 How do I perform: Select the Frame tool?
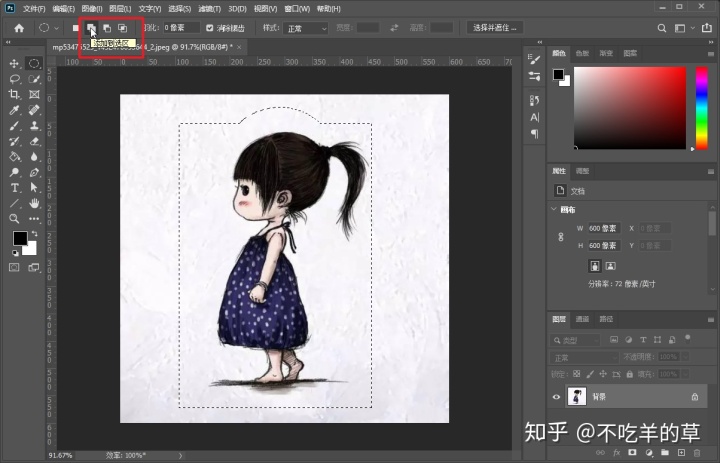coord(34,95)
